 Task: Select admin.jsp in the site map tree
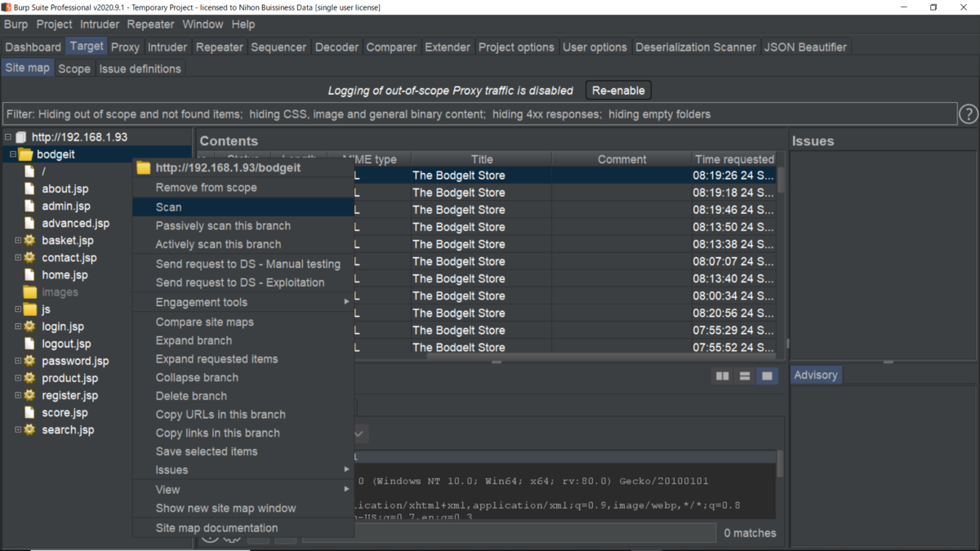[x=66, y=206]
